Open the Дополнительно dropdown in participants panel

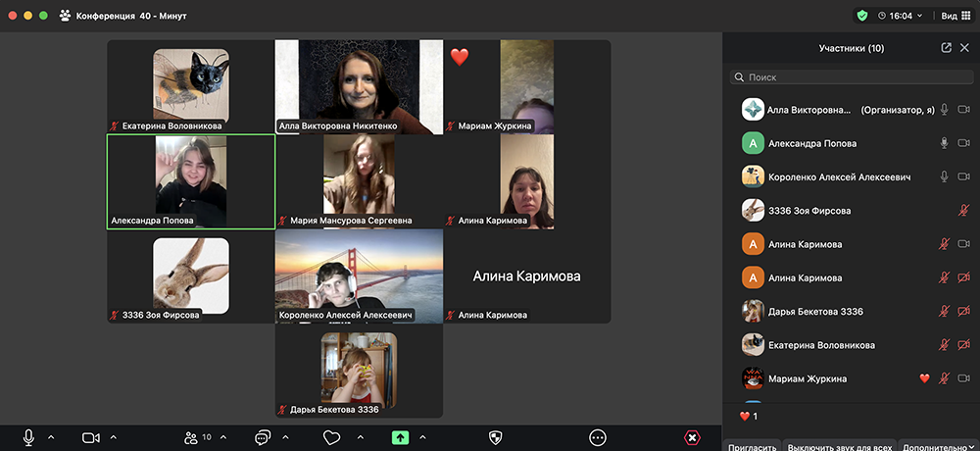point(939,446)
